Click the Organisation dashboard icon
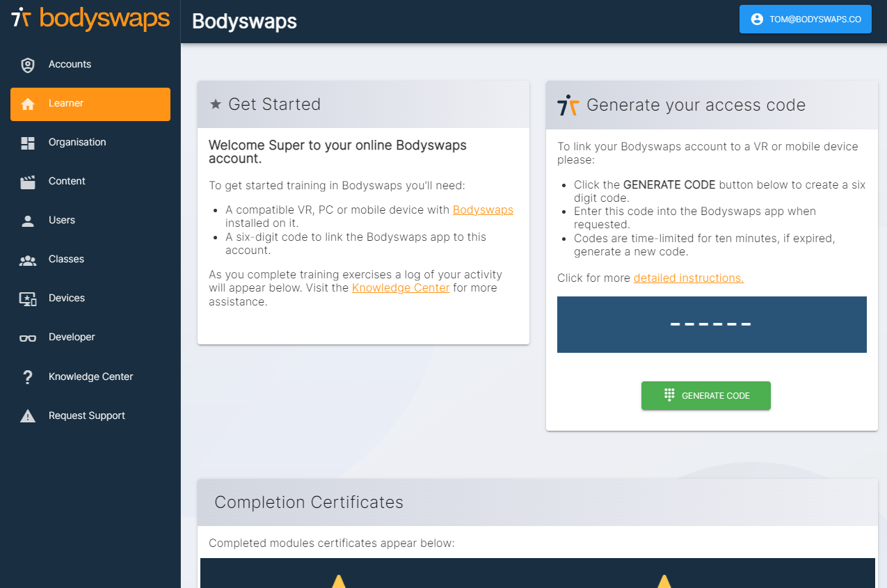 point(28,143)
